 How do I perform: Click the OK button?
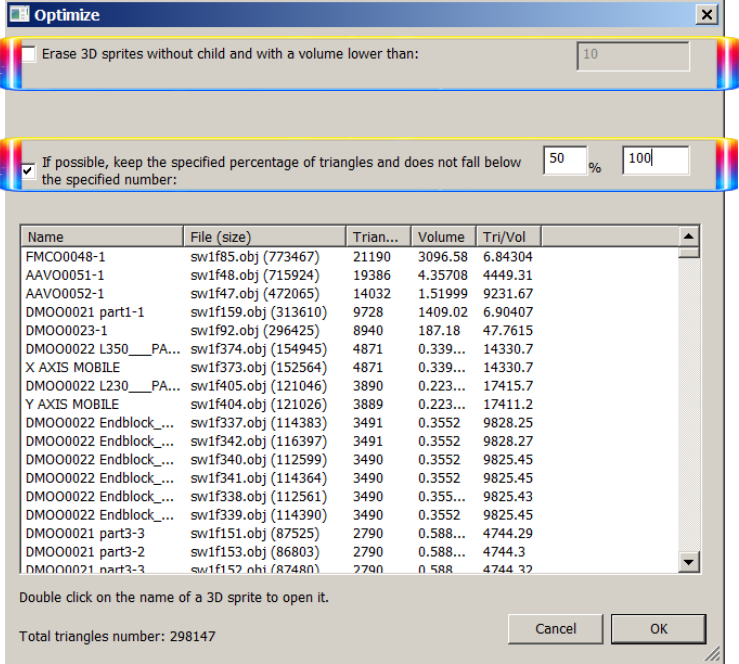tap(658, 629)
